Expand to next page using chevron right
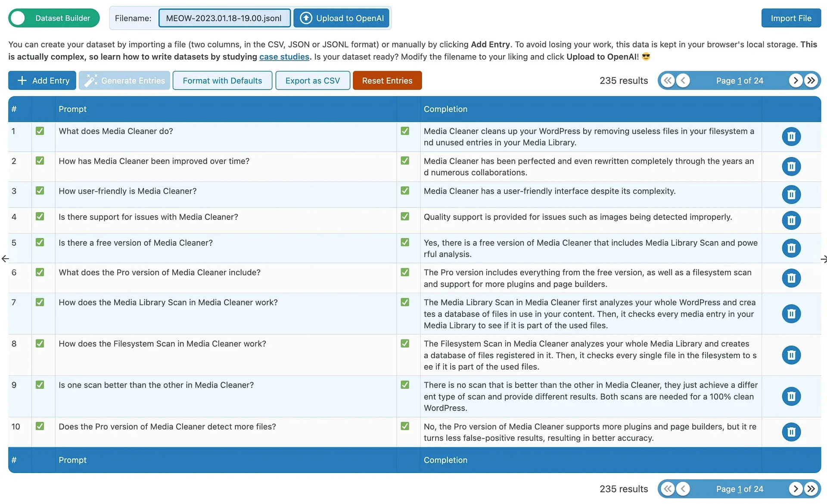The image size is (827, 504). [796, 80]
